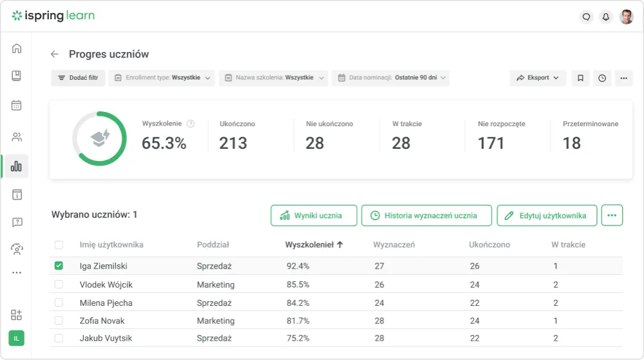This screenshot has width=644, height=360.
Task: Click the Edytuj użytkownika button
Action: tap(546, 216)
